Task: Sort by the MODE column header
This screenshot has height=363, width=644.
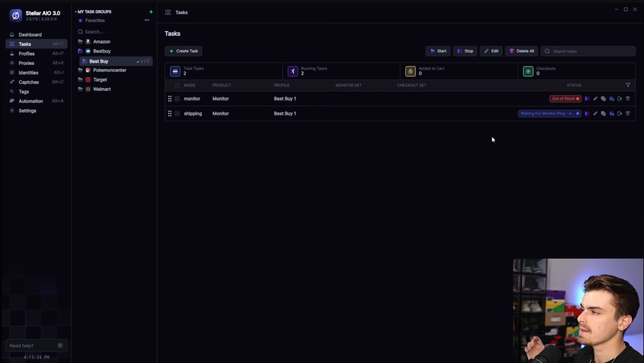Action: click(190, 85)
